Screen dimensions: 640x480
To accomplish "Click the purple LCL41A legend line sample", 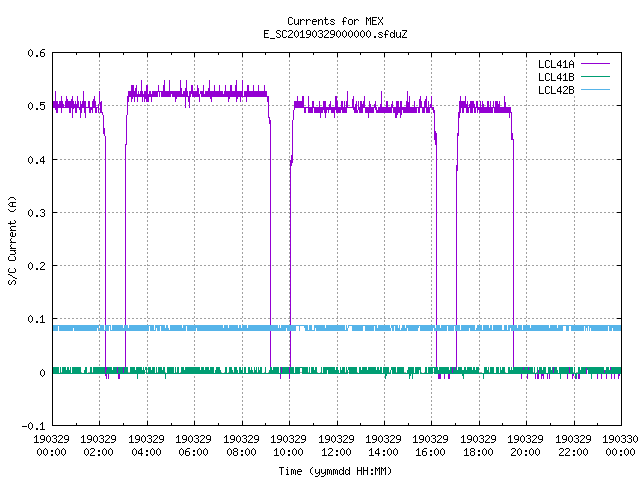I will click(x=595, y=64).
